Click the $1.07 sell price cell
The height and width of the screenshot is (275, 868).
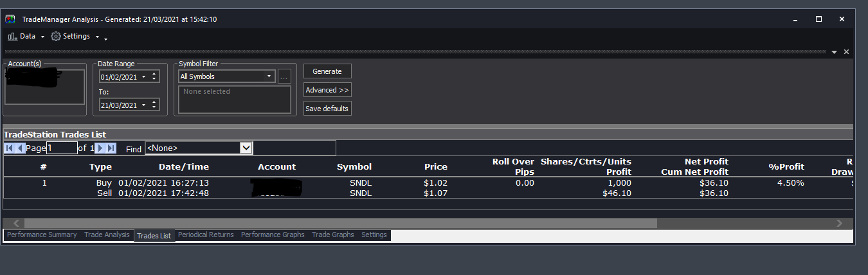[x=435, y=193]
